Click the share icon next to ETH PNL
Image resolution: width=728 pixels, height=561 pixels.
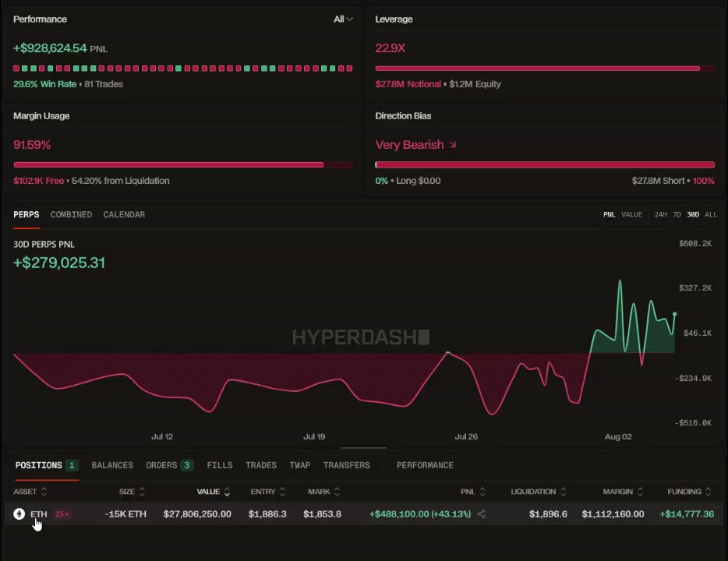[x=482, y=514]
